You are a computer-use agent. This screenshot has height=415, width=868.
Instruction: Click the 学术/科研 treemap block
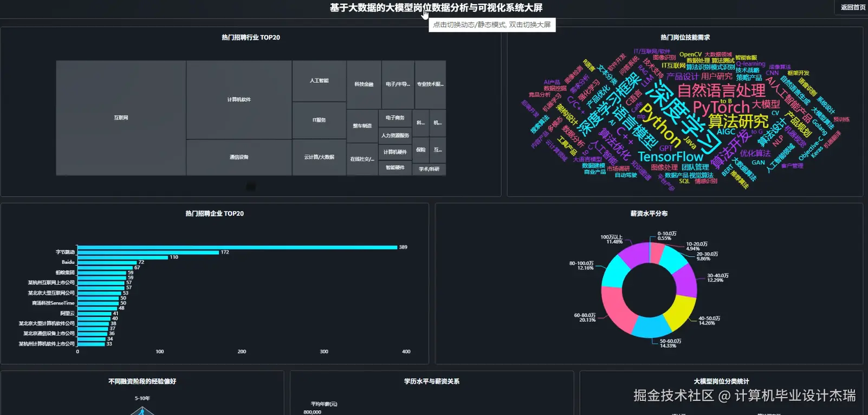(x=429, y=169)
